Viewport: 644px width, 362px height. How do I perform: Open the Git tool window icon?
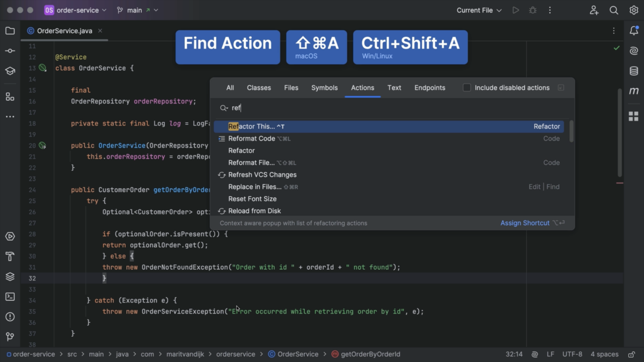tap(10, 337)
